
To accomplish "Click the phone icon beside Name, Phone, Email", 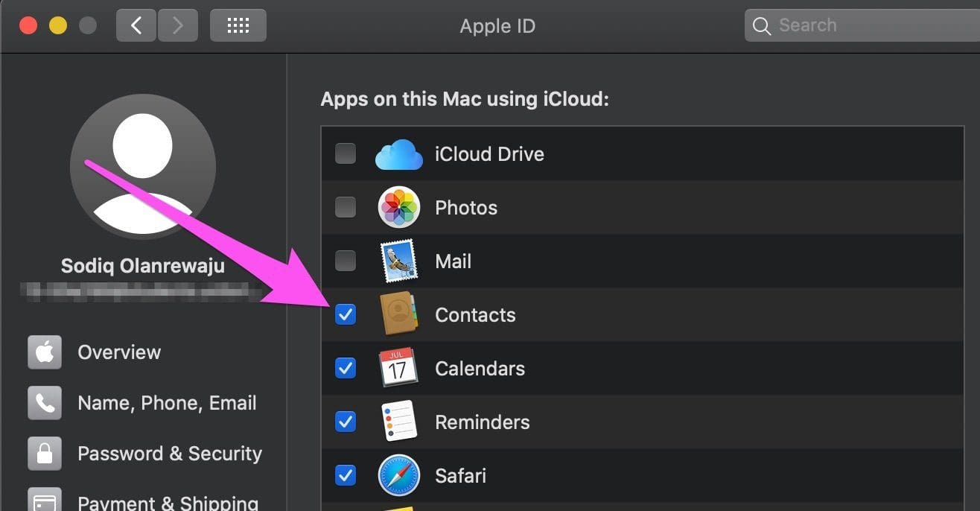I will [x=45, y=403].
